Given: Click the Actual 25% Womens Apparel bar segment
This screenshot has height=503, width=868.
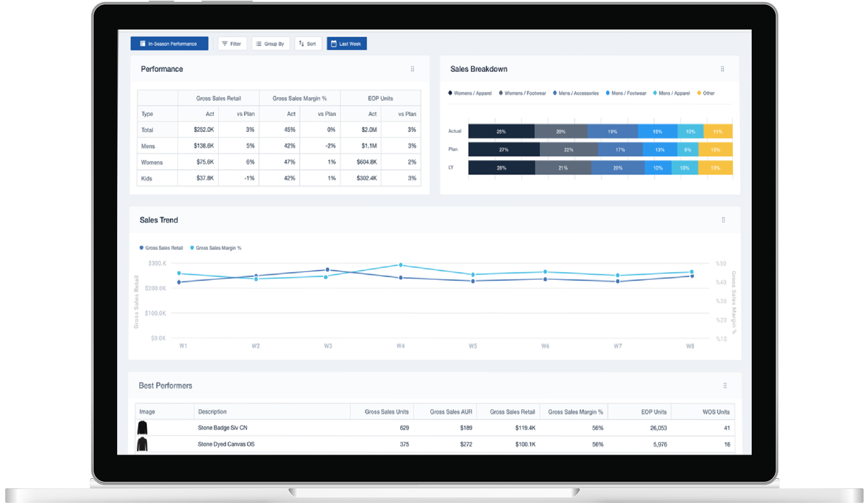Looking at the screenshot, I should (501, 131).
